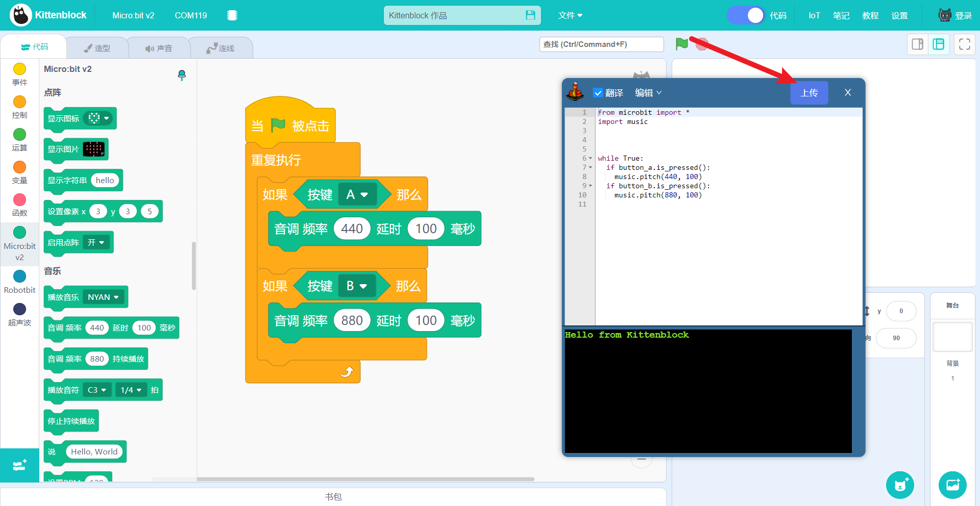Screen dimensions: 980x506
Task: Select the 控制 block category circle
Action: [19, 102]
